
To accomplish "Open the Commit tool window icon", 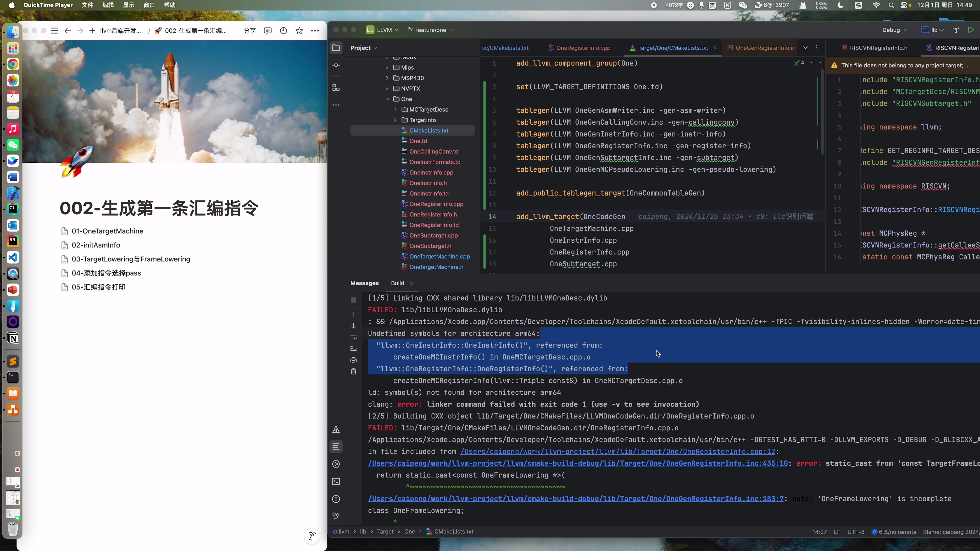I will (336, 65).
